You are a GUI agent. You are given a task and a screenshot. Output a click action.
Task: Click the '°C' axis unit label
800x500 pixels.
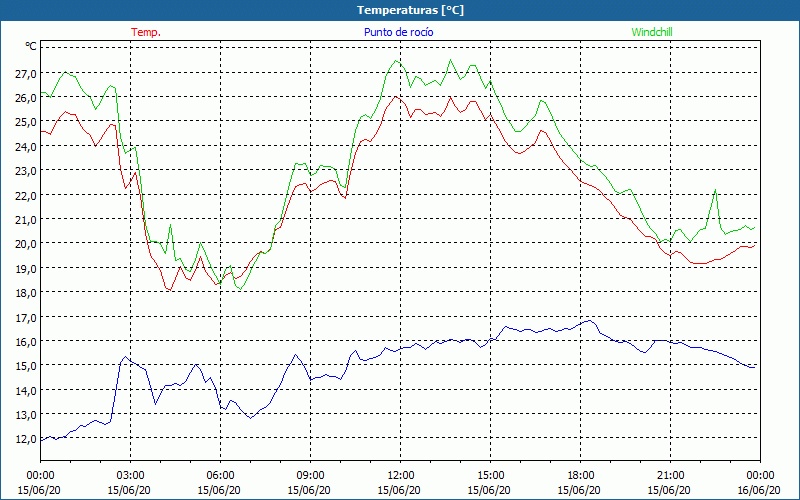(x=31, y=46)
